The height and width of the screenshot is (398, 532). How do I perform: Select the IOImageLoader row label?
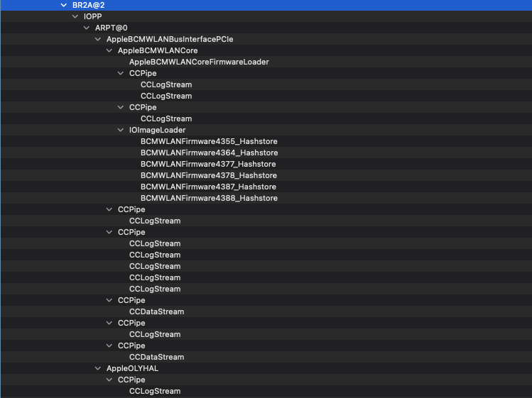pos(158,130)
